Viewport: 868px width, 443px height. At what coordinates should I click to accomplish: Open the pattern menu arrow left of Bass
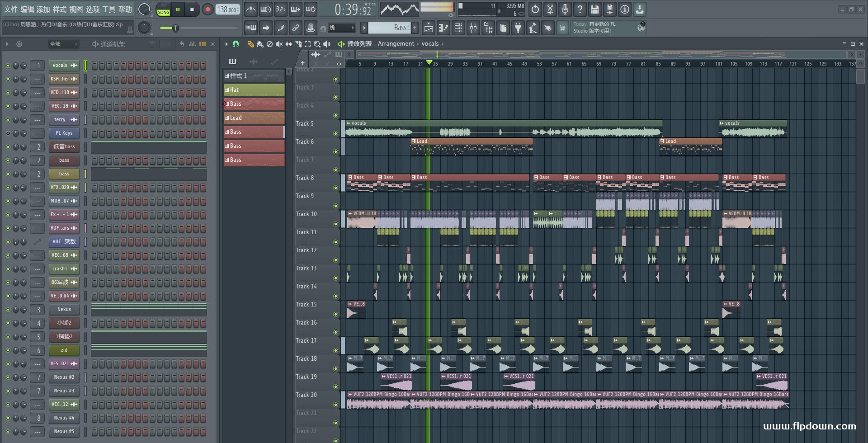[x=364, y=28]
